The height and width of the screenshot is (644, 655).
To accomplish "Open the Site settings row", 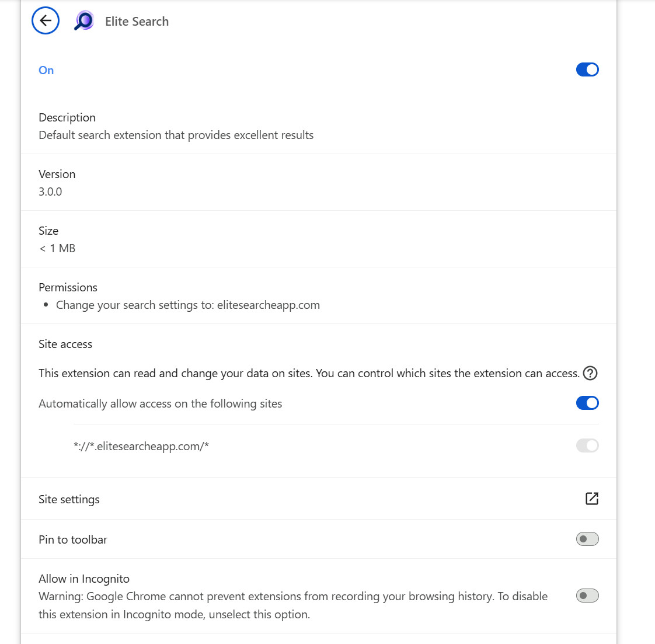I will point(319,499).
